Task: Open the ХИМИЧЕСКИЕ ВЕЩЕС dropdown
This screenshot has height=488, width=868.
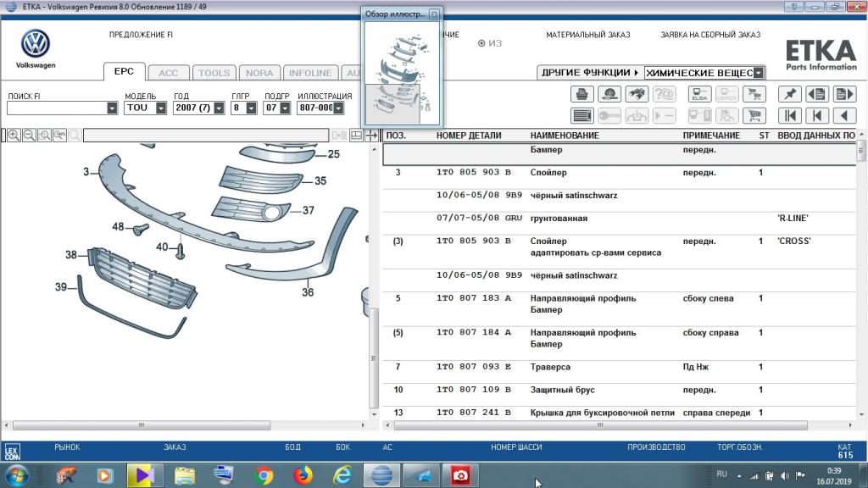Action: 759,73
